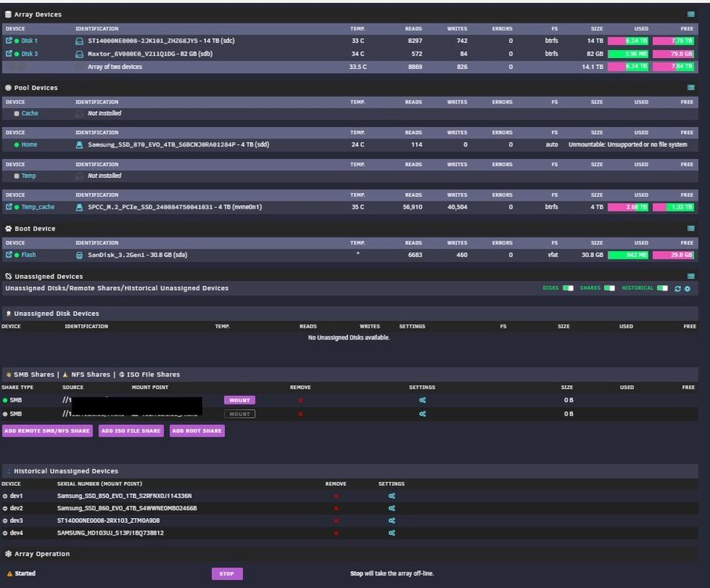This screenshot has width=710, height=588.
Task: Click the SSD icon beside Samsung_SSD_870_EVO
Action: pyautogui.click(x=79, y=144)
